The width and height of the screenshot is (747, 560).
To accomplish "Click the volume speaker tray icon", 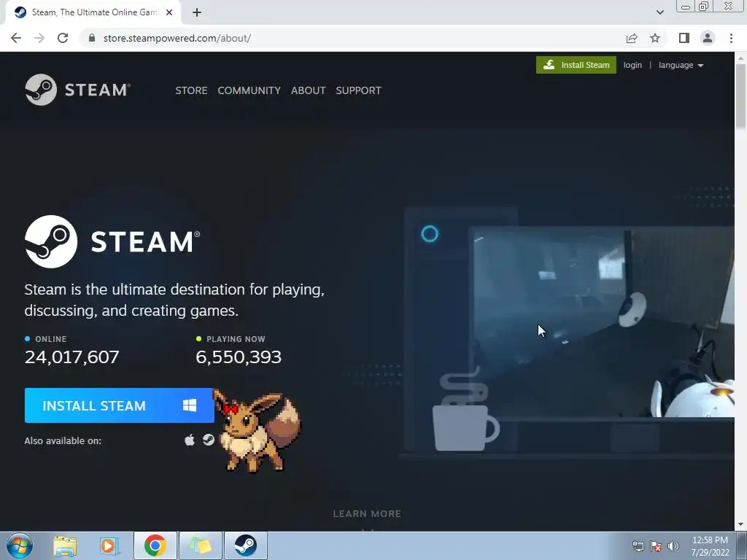I will (673, 546).
